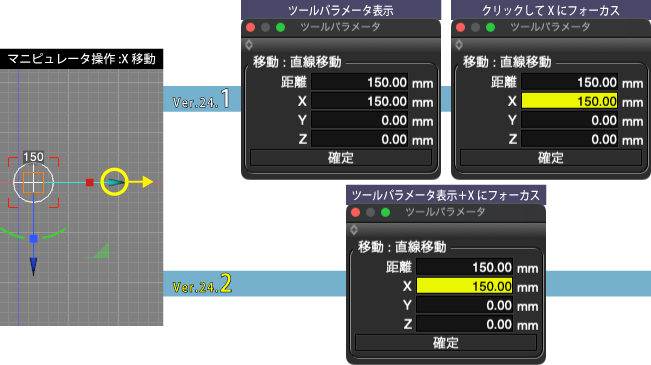Click 確定 button in top-left window
The width and height of the screenshot is (651, 365).
(341, 158)
